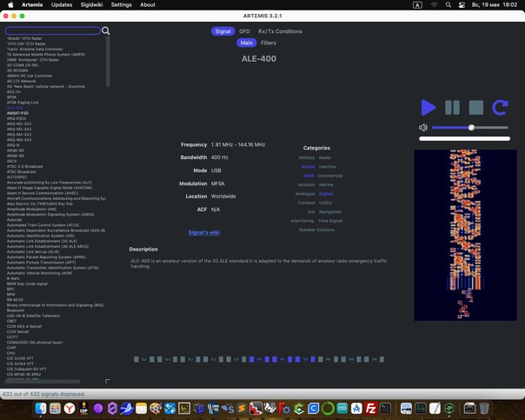525x420 pixels.
Task: Switch to the Filters sub-tab
Action: (269, 43)
